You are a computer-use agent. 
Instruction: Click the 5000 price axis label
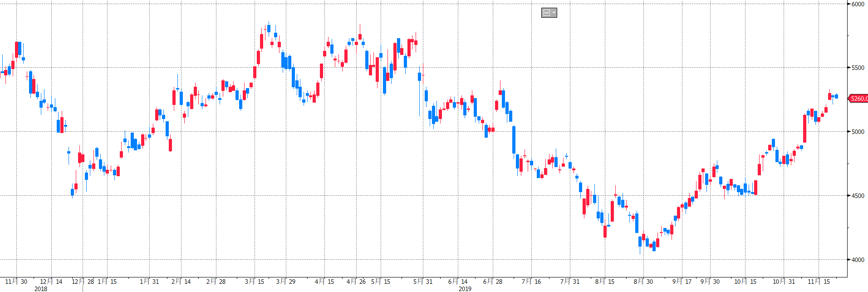[858, 132]
